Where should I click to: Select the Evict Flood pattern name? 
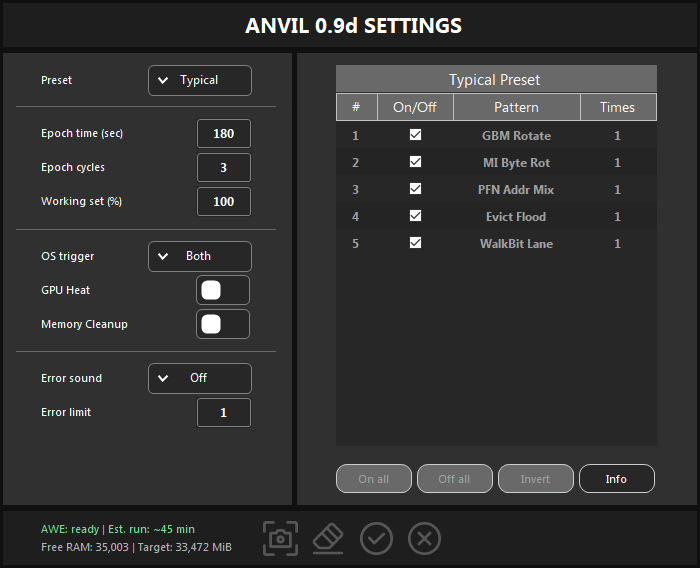click(516, 217)
